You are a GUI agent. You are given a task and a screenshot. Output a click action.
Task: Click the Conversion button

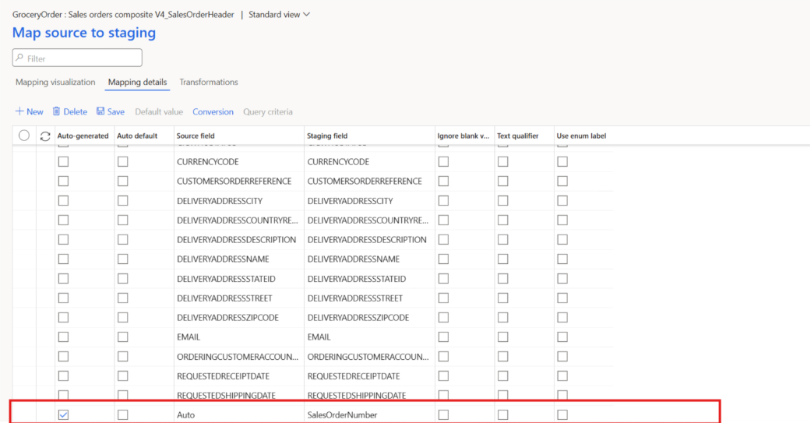click(x=213, y=112)
